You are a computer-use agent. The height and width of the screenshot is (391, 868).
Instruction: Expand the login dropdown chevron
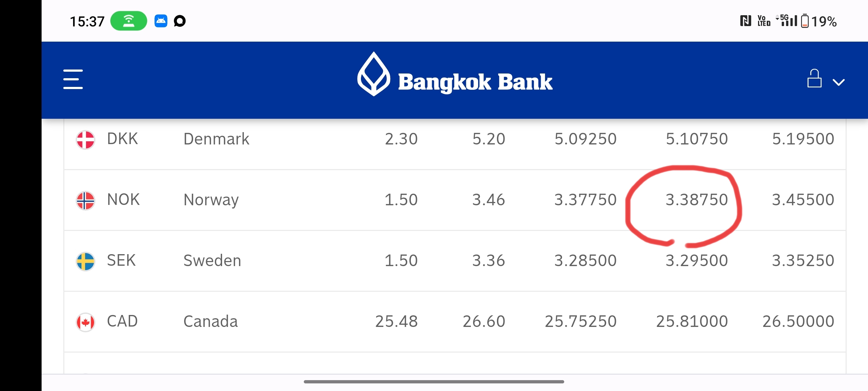click(838, 82)
